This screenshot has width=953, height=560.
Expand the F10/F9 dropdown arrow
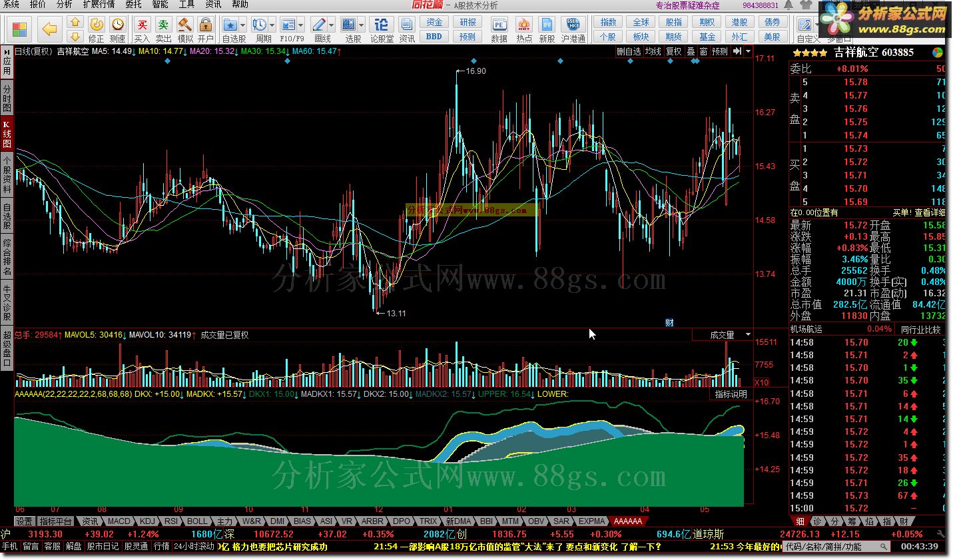[x=301, y=25]
